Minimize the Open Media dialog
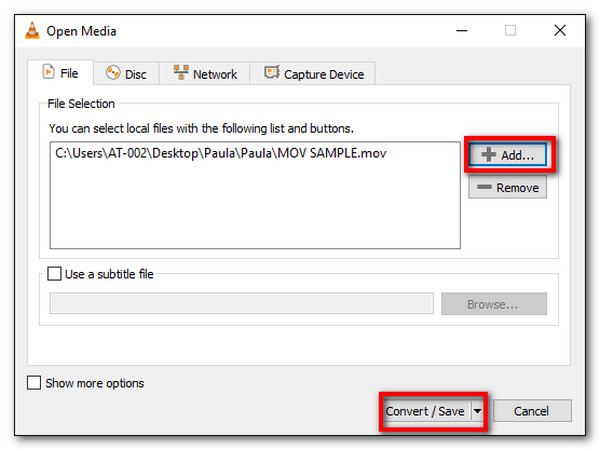Screen dimensions: 600x450 (462, 31)
